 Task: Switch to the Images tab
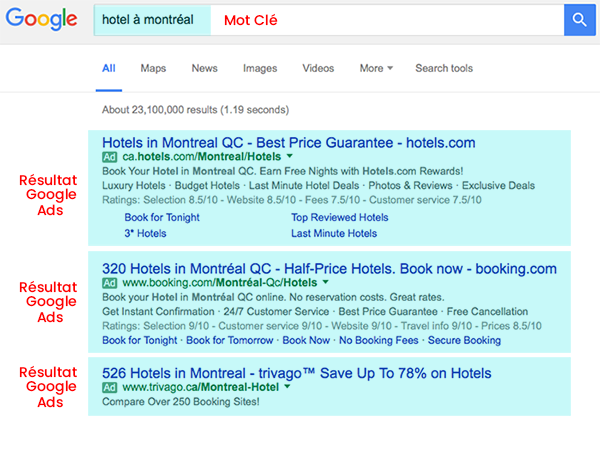coord(260,69)
